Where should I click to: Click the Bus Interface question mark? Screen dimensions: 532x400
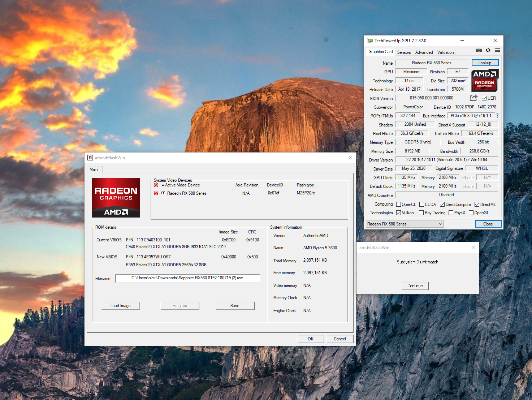(497, 116)
